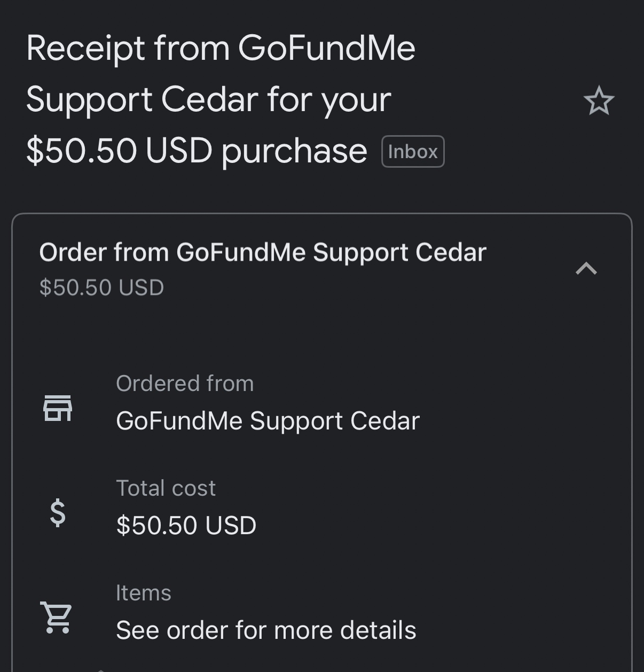
Task: Click the dollar sign icon
Action: pos(58,513)
